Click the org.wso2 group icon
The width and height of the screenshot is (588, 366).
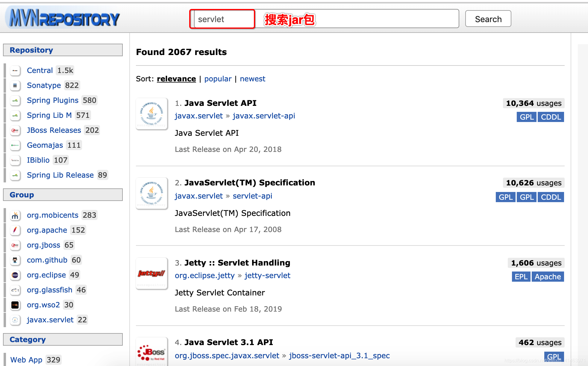[15, 305]
